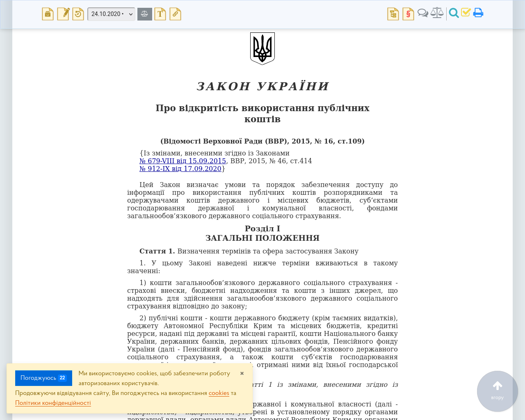Click the Стаття 1. article heading
The image size is (525, 420).
(157, 251)
